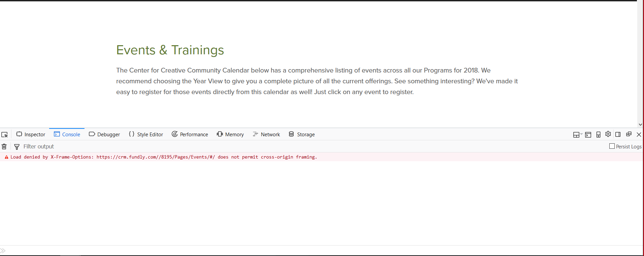
Task: Enable the Persist Logs checkbox
Action: [x=612, y=146]
